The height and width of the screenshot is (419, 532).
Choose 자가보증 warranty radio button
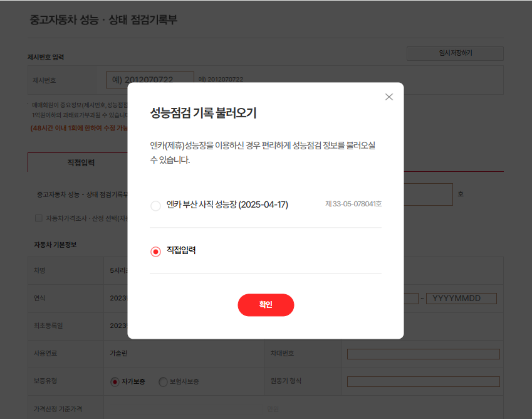(115, 381)
